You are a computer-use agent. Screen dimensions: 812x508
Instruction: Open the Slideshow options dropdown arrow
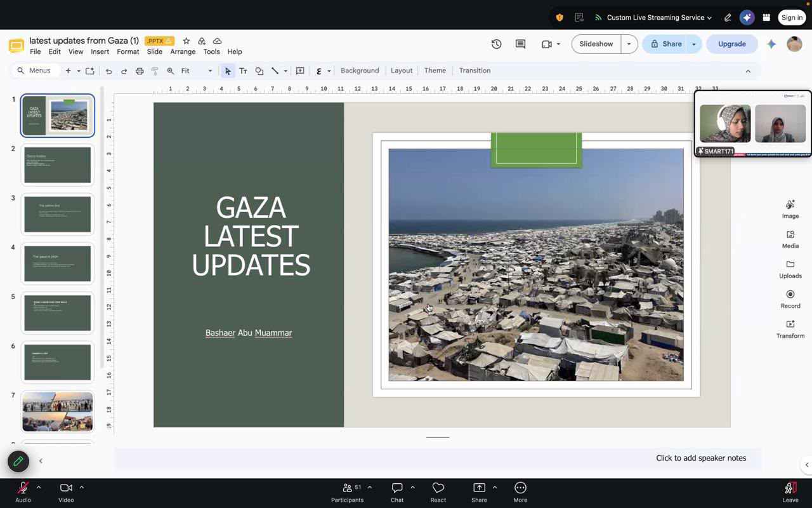point(629,44)
